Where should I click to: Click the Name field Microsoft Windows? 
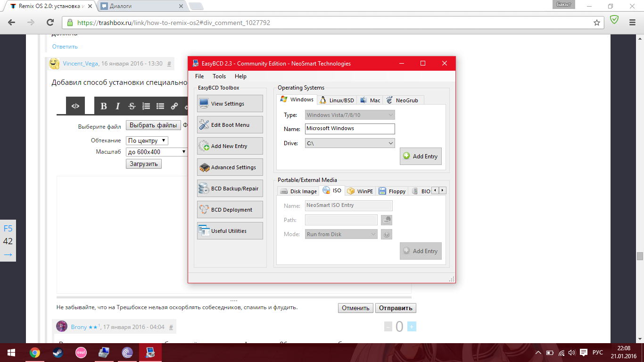(350, 129)
